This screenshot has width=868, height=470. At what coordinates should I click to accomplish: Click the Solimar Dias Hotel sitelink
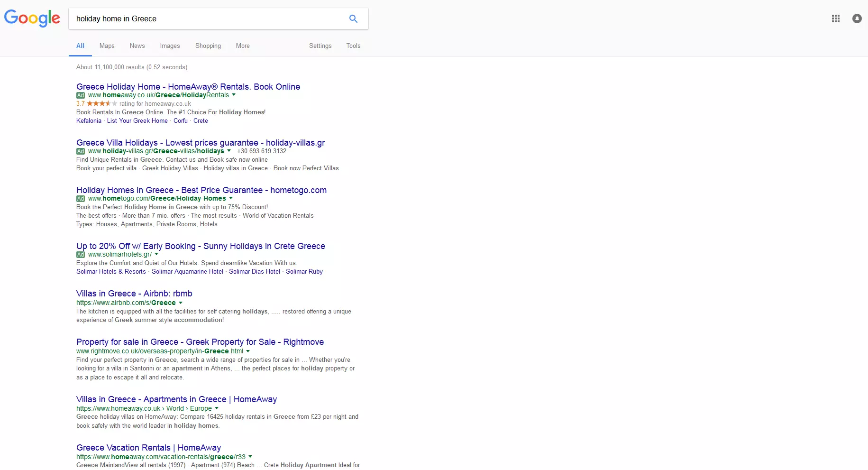255,272
